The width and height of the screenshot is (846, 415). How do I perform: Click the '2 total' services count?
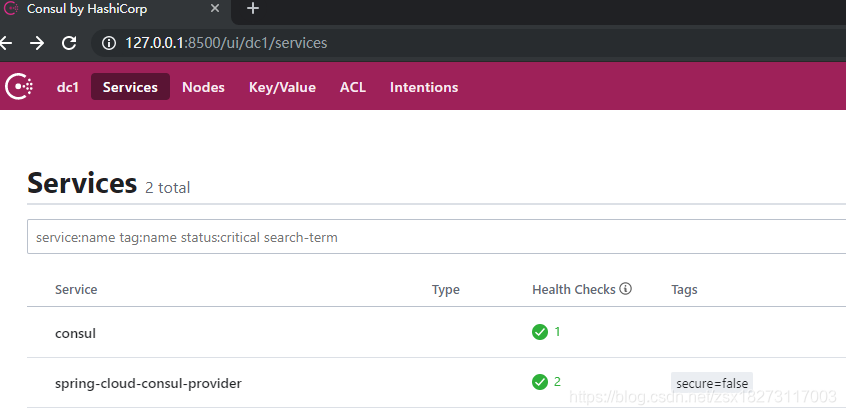[x=168, y=188]
